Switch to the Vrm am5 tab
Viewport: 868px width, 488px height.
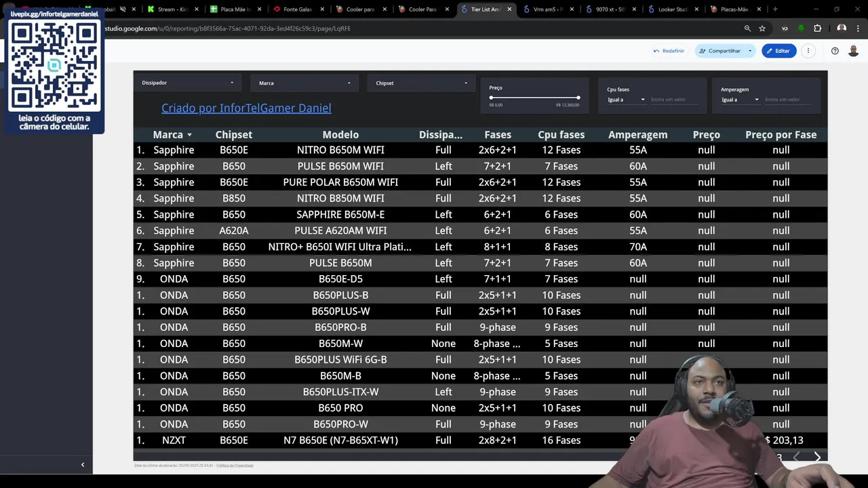tap(549, 9)
